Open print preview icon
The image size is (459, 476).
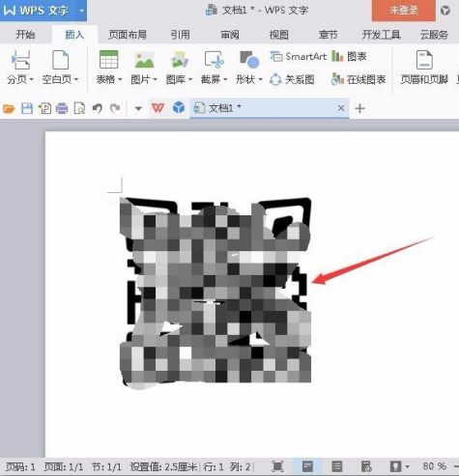(79, 109)
